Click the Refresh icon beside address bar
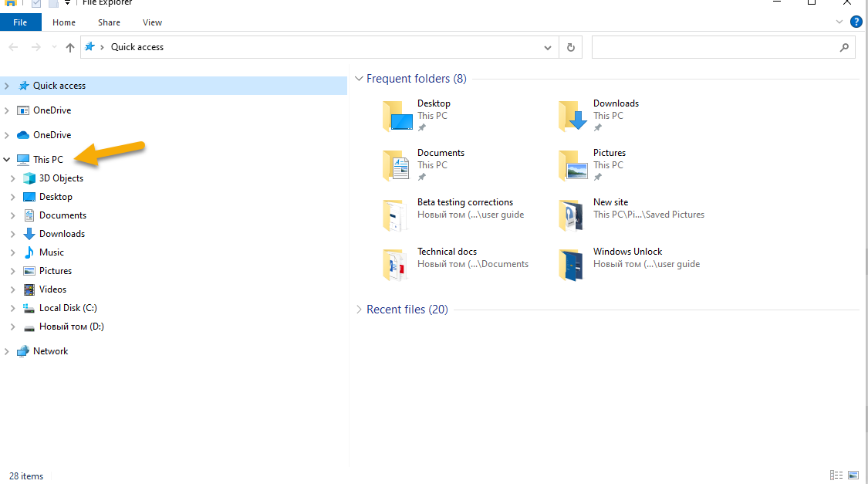Image resolution: width=868 pixels, height=484 pixels. click(x=570, y=47)
